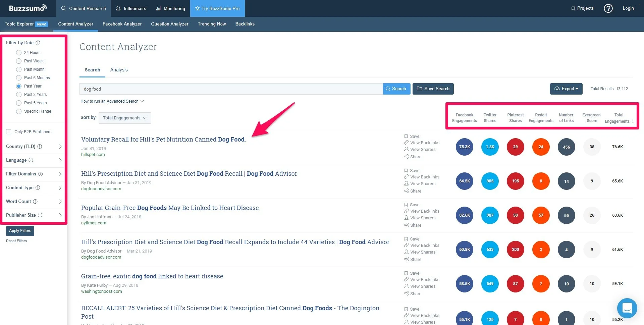The width and height of the screenshot is (644, 325).
Task: Open the Monitoring menu
Action: click(170, 8)
